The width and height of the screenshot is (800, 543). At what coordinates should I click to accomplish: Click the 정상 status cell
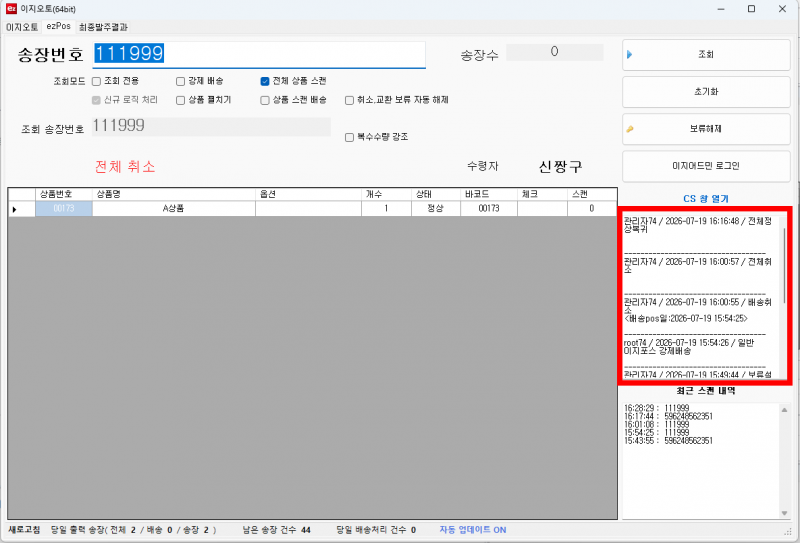pyautogui.click(x=436, y=209)
